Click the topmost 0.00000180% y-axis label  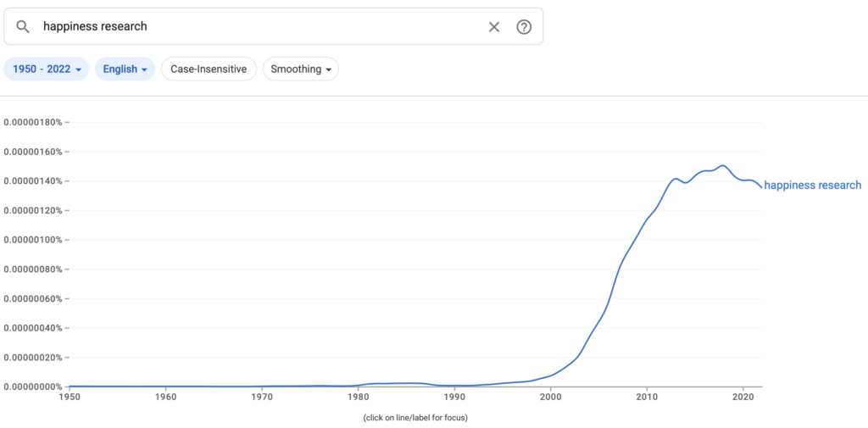coord(33,122)
